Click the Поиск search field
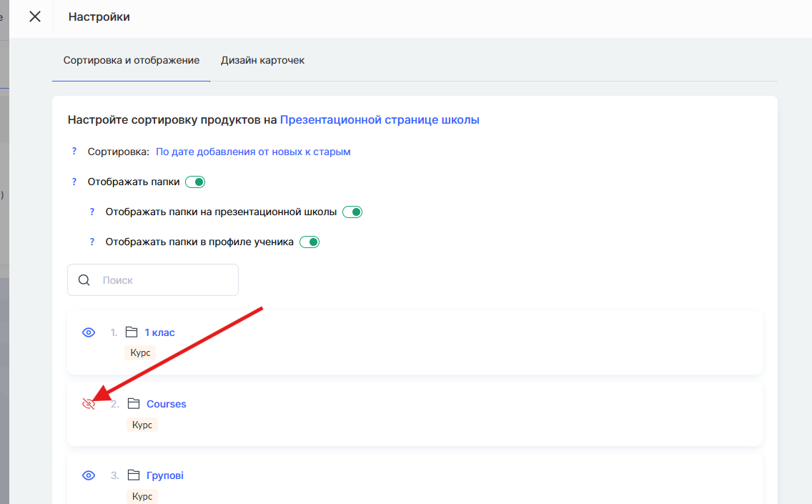812x504 pixels. pyautogui.click(x=164, y=280)
